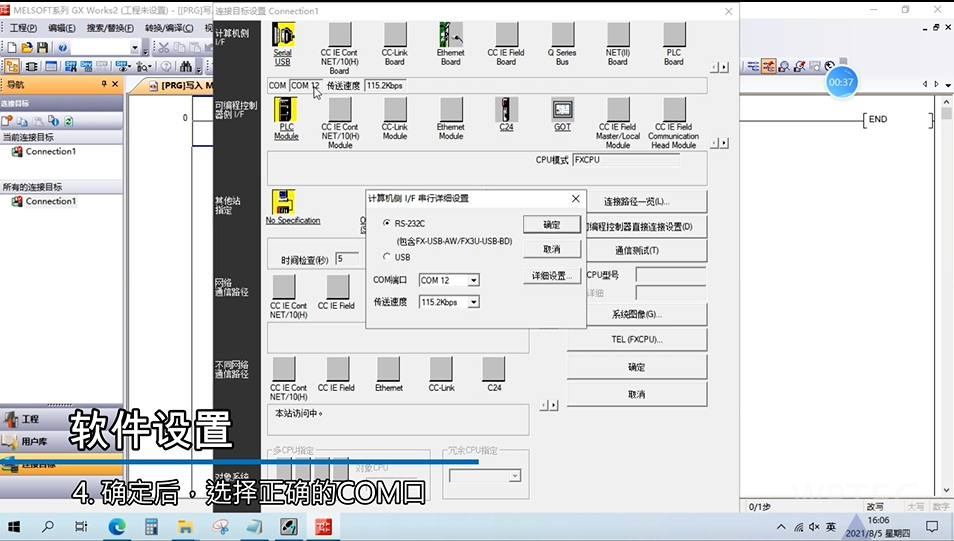Open the 转换/编译(C) menu

[169, 28]
